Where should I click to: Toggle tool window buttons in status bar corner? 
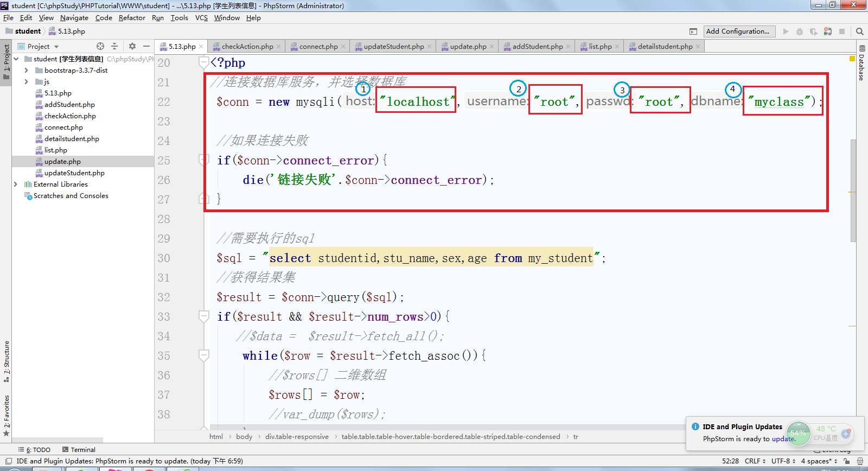pos(8,461)
